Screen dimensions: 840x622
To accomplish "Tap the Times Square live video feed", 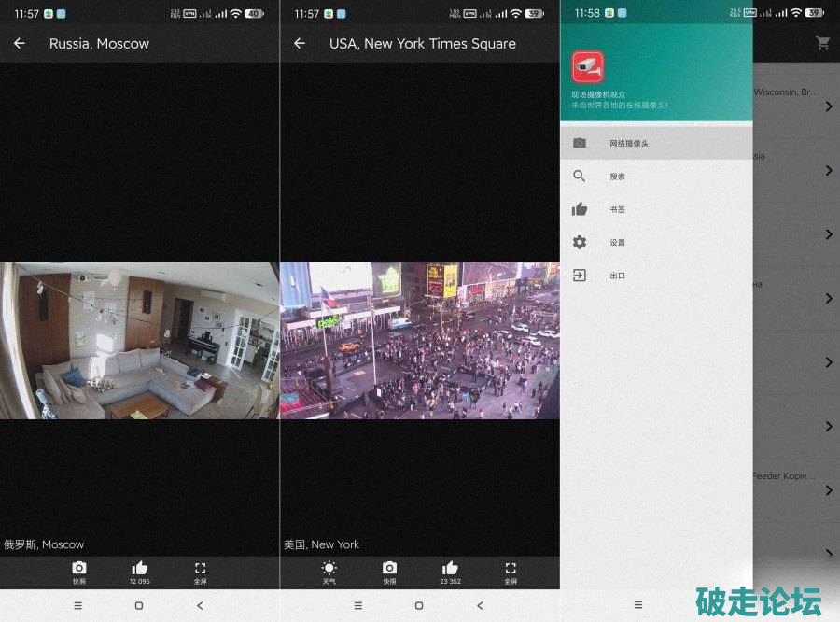I will tap(420, 340).
